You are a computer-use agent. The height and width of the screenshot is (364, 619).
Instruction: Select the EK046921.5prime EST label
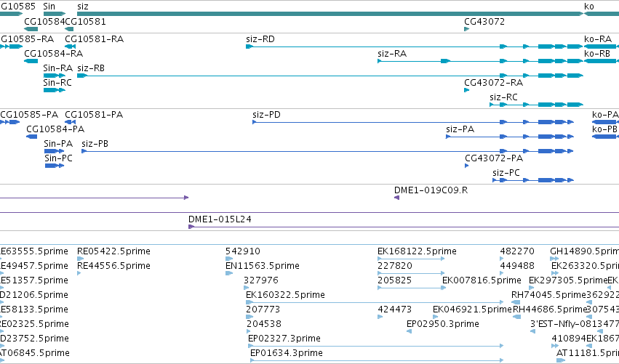coord(472,310)
